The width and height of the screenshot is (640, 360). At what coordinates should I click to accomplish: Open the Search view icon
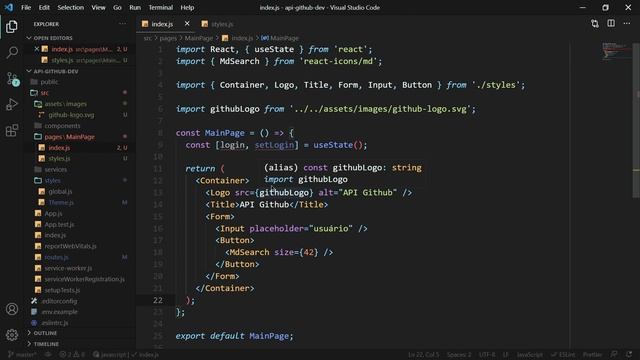tap(12, 52)
